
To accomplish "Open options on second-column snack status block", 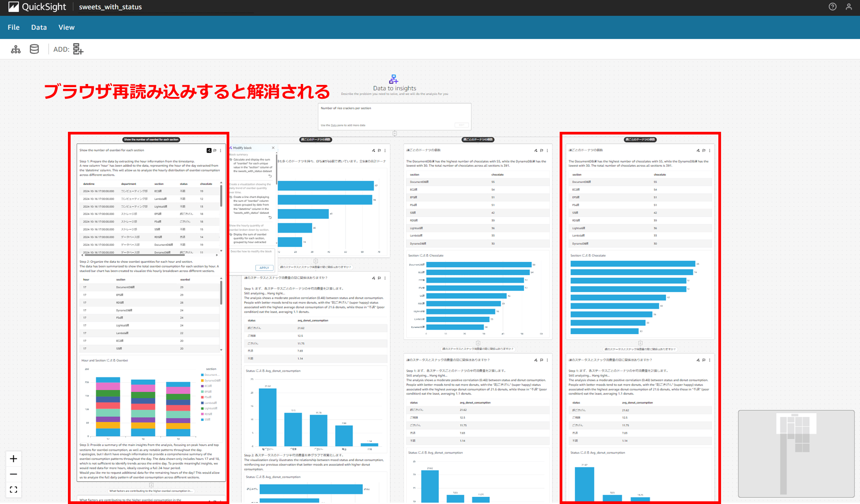I will tap(385, 278).
